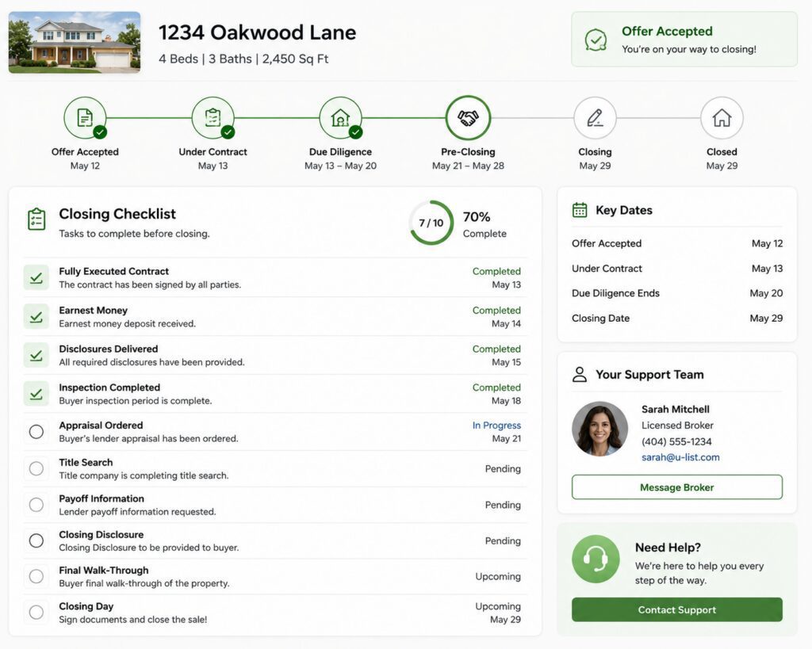
Task: Click the Closing pen-signature step icon
Action: coord(595,118)
